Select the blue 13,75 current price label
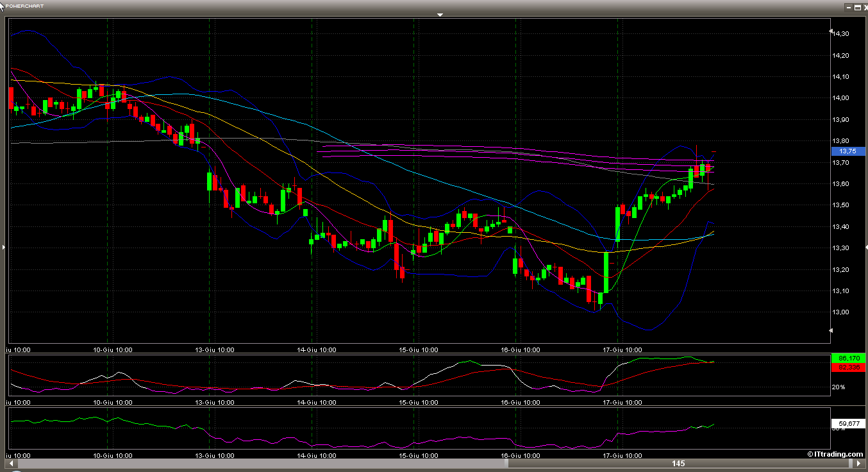Viewport: 868px width, 472px height. [x=847, y=151]
